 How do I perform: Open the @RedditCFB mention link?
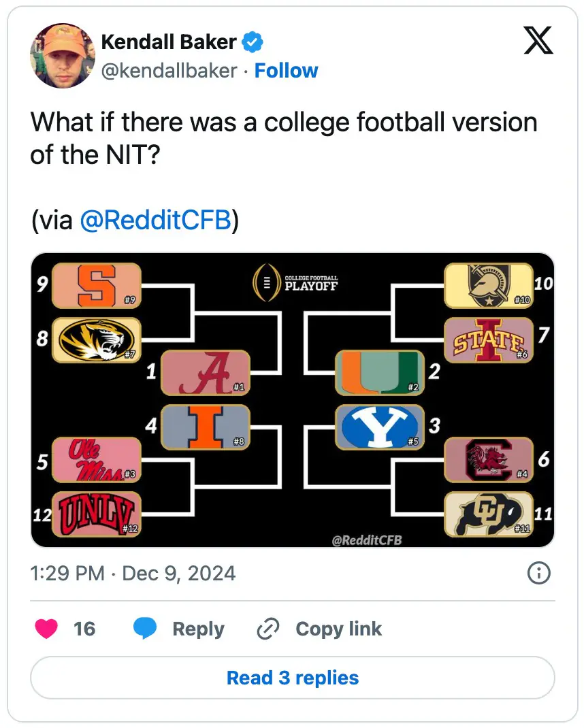(155, 221)
